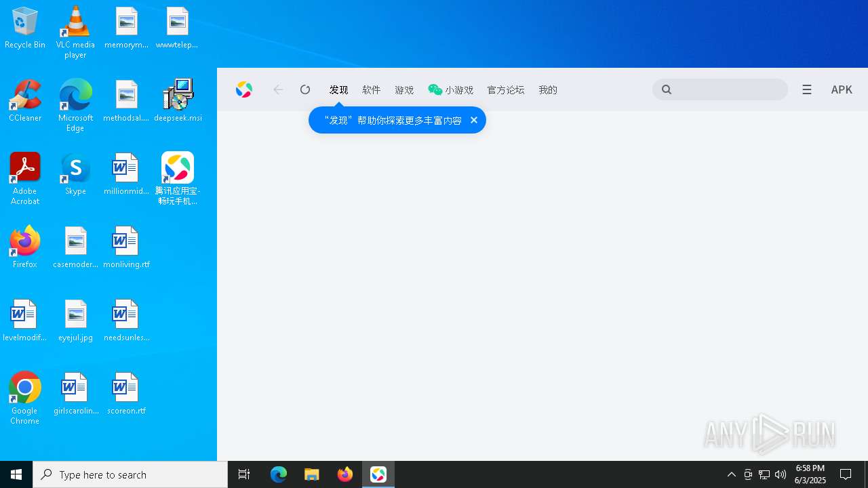This screenshot has height=488, width=868.
Task: Click the Tencent App Store logo icon
Action: (244, 89)
